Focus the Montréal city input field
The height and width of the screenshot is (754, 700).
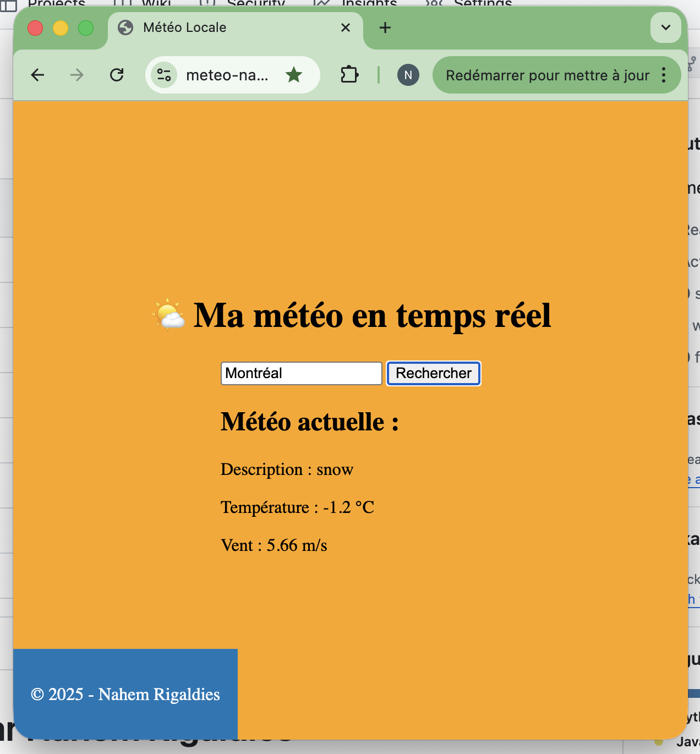coord(301,373)
